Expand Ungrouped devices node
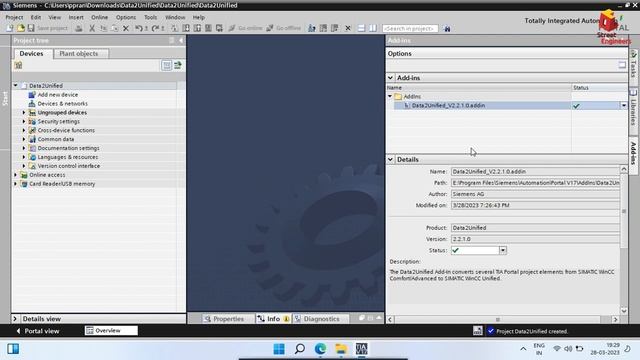 click(x=24, y=113)
